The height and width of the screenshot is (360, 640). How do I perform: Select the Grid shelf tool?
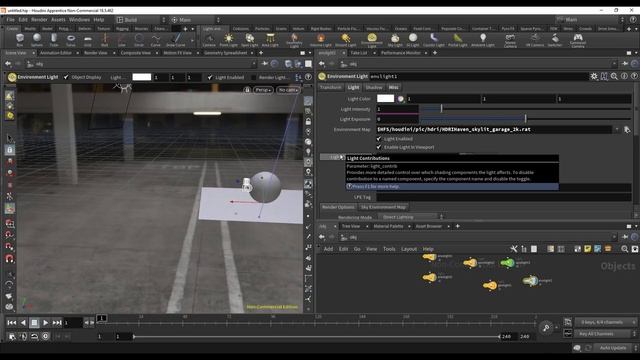click(88, 40)
